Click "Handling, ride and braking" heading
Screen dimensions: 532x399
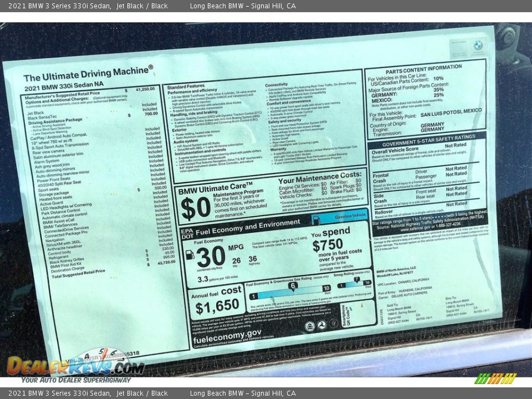(x=193, y=114)
